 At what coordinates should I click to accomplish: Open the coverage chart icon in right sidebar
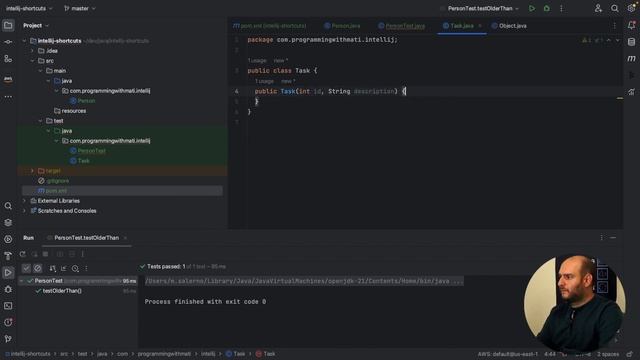[631, 92]
